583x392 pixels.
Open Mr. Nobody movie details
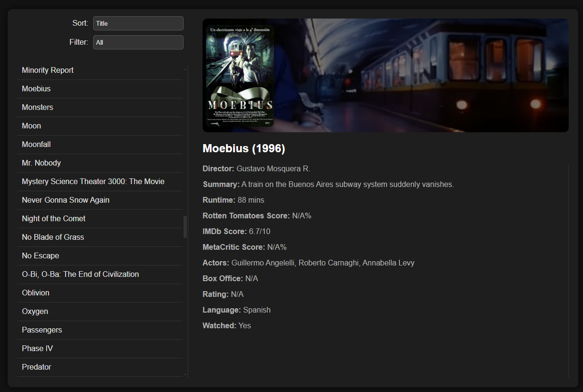100,163
